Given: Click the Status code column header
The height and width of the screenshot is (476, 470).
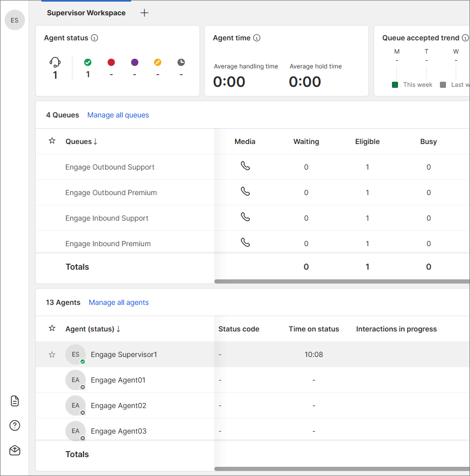Looking at the screenshot, I should coord(239,329).
